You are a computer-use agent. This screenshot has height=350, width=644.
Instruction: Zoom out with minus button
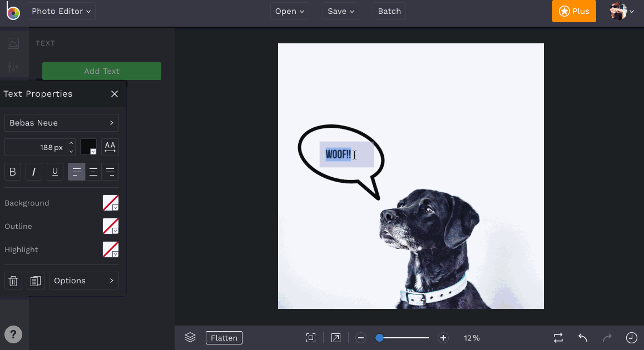tap(361, 338)
